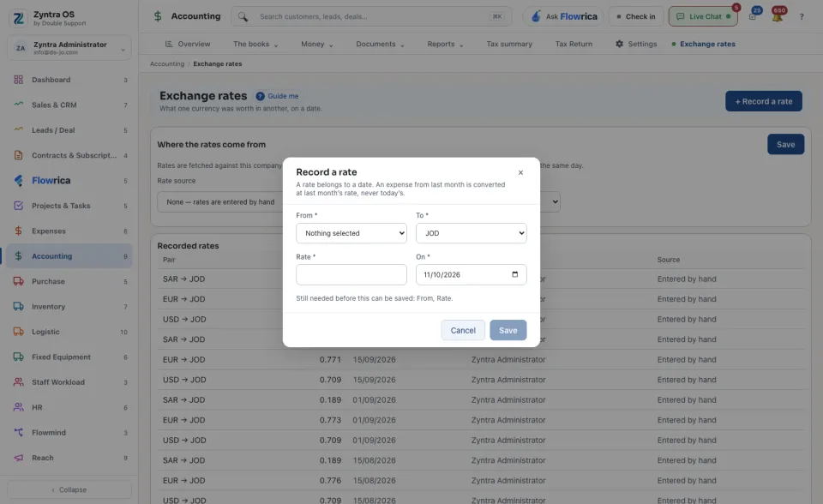Click the Guide me help icon
This screenshot has width=823, height=504.
click(260, 96)
